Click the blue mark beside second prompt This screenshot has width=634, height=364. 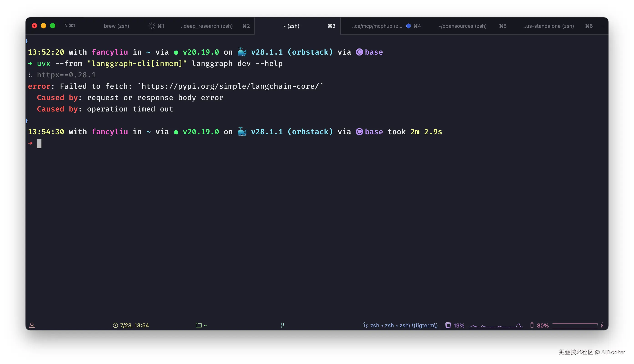(27, 121)
